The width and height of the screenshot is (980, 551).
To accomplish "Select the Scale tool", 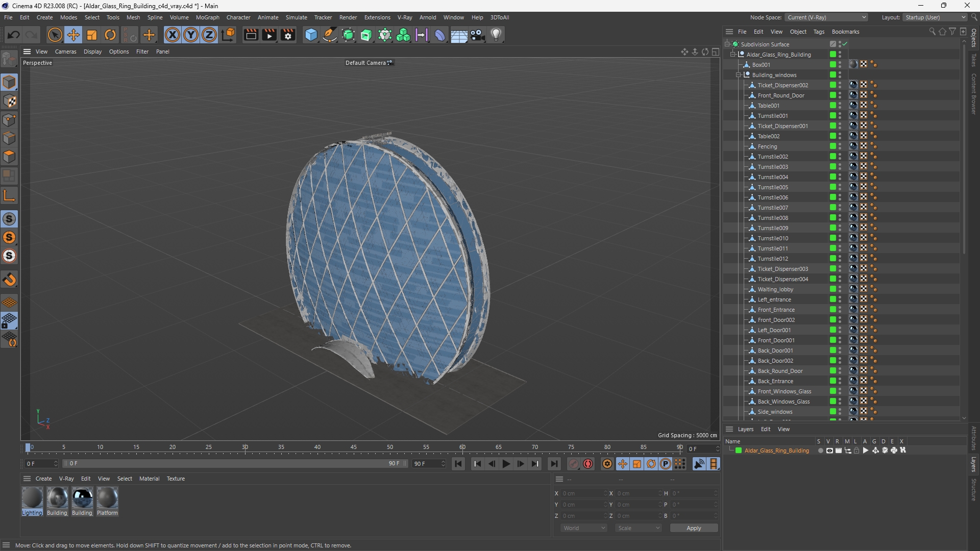I will coord(92,35).
